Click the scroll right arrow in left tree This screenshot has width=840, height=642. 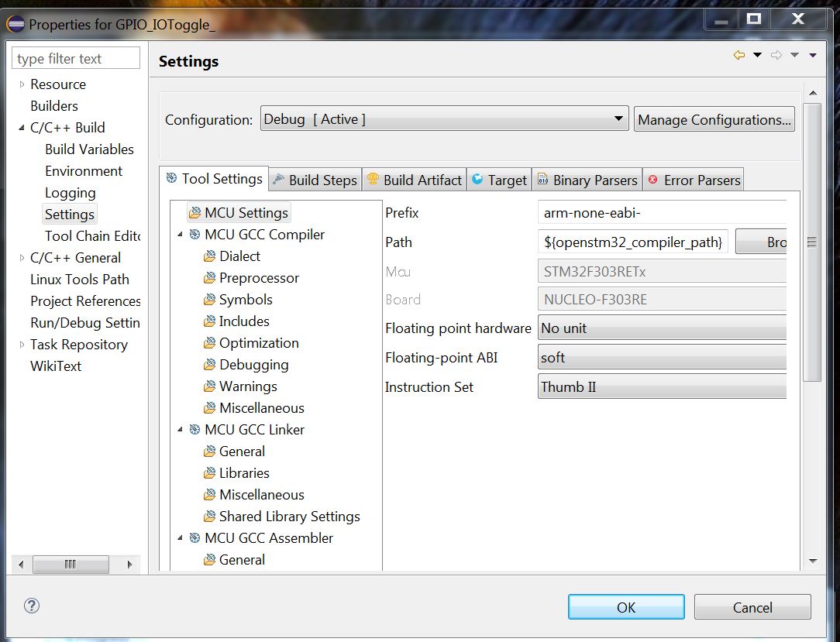coord(129,565)
